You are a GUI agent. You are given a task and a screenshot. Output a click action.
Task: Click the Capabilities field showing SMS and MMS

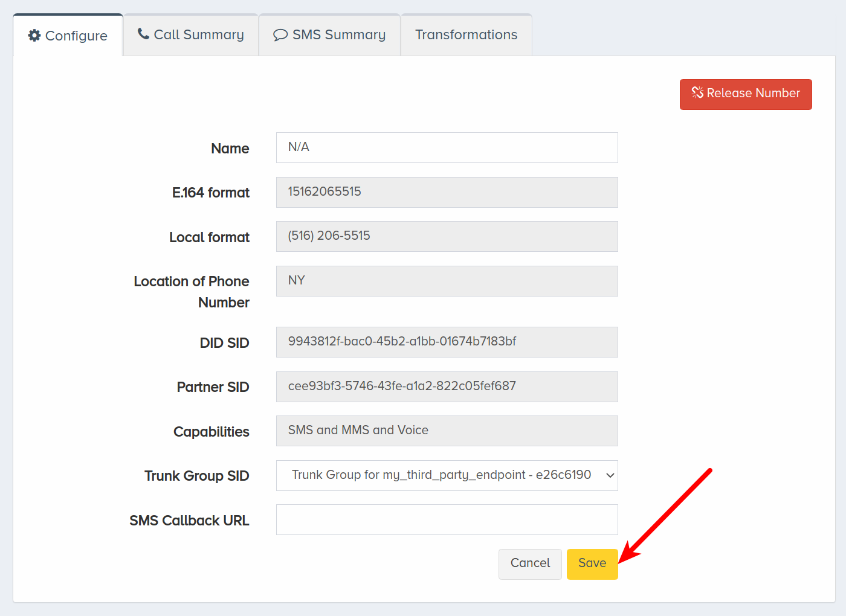point(447,431)
